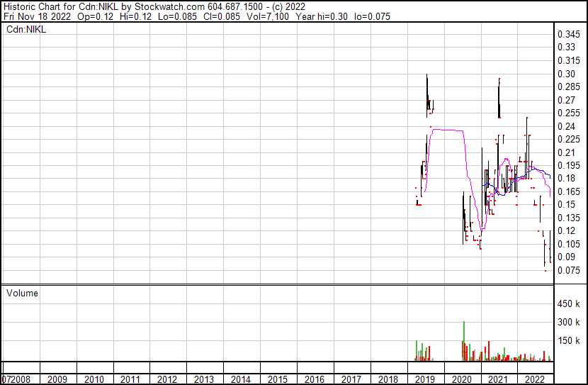The height and width of the screenshot is (385, 588).
Task: Click the Volume panel label
Action: click(x=22, y=293)
